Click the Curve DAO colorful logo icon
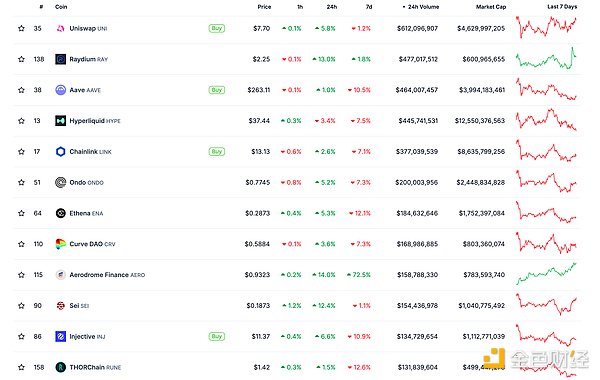The image size is (600, 380). [60, 244]
